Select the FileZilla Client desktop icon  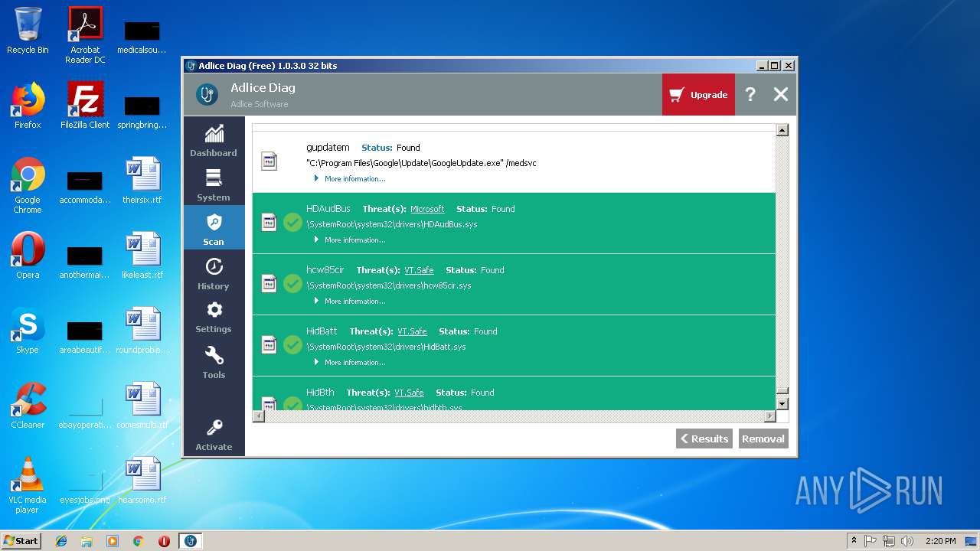[85, 106]
